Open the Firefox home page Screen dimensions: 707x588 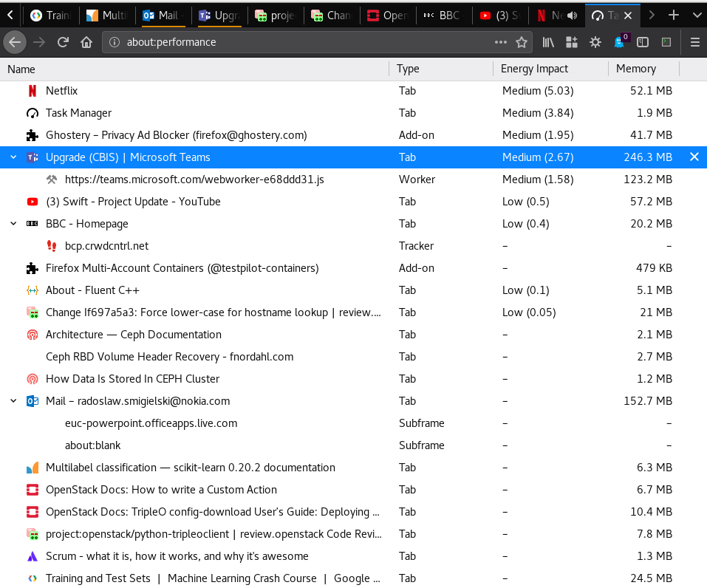point(86,42)
